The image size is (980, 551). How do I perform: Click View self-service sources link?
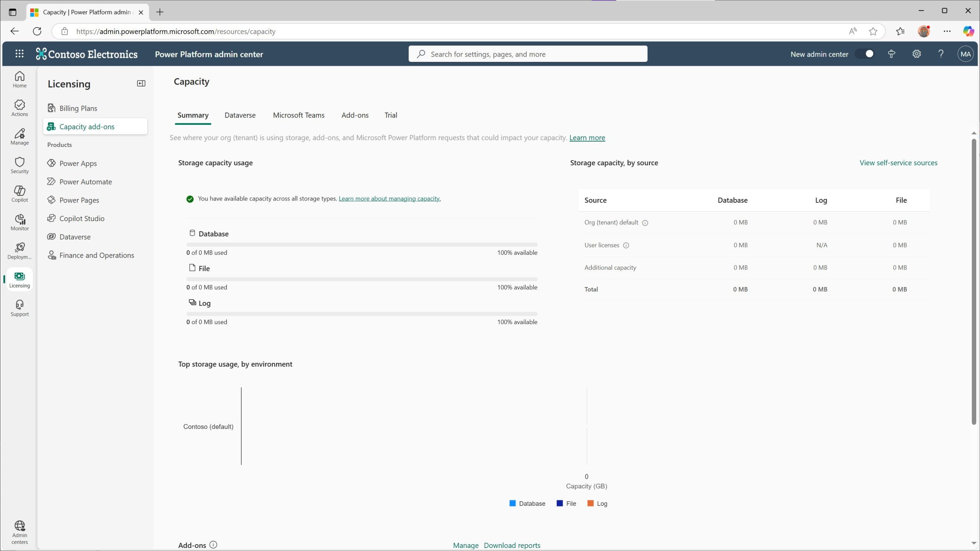click(898, 163)
